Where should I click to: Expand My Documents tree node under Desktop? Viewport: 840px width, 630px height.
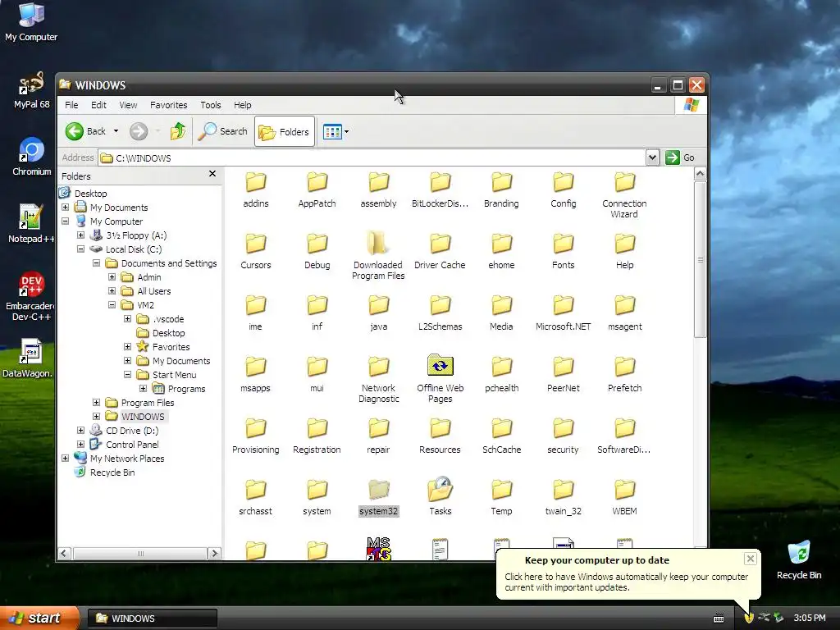click(x=66, y=208)
